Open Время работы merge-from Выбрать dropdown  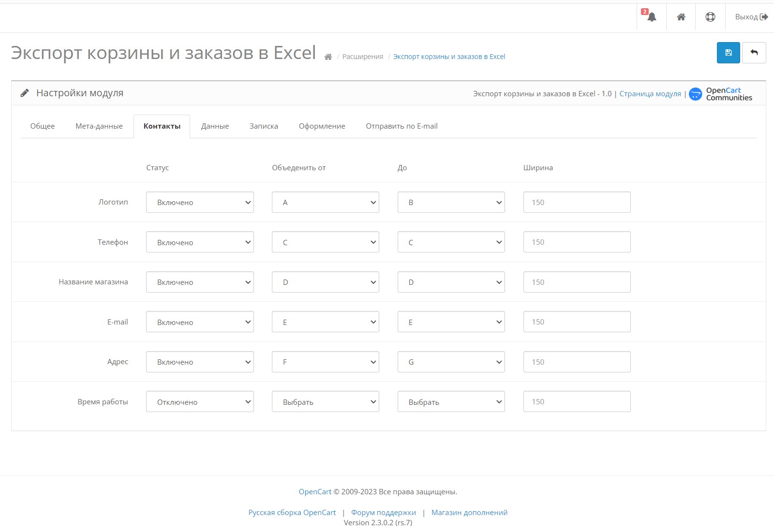click(x=326, y=401)
